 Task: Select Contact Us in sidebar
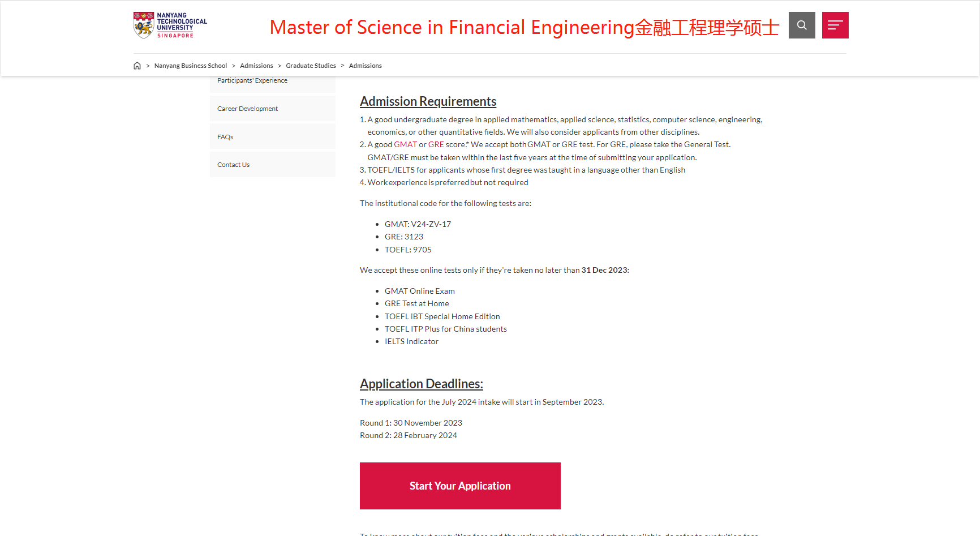tap(273, 164)
